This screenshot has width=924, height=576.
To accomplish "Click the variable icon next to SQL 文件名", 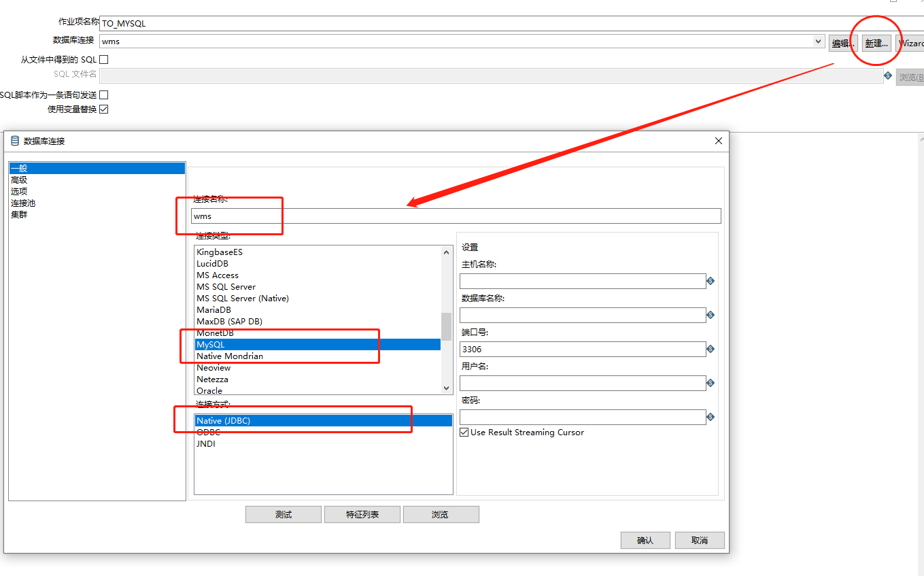I will [888, 76].
